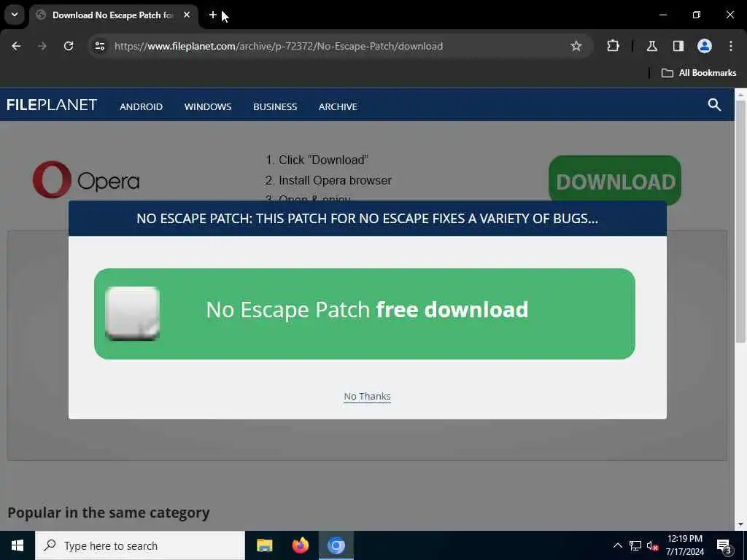Open the Windows menu item
This screenshot has width=747, height=560.
click(208, 106)
